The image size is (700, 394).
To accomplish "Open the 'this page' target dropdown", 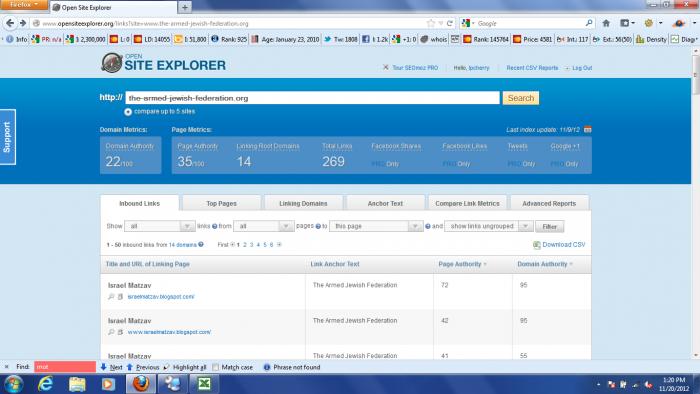I will (x=375, y=226).
